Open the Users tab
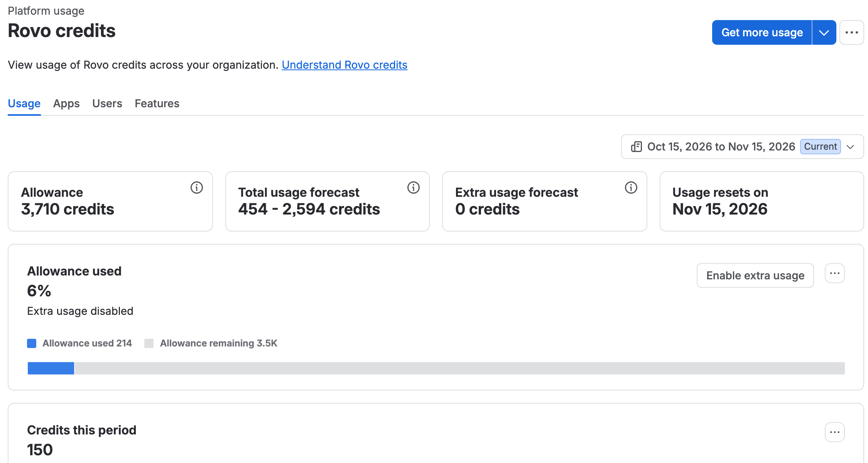The width and height of the screenshot is (868, 463). [x=107, y=103]
